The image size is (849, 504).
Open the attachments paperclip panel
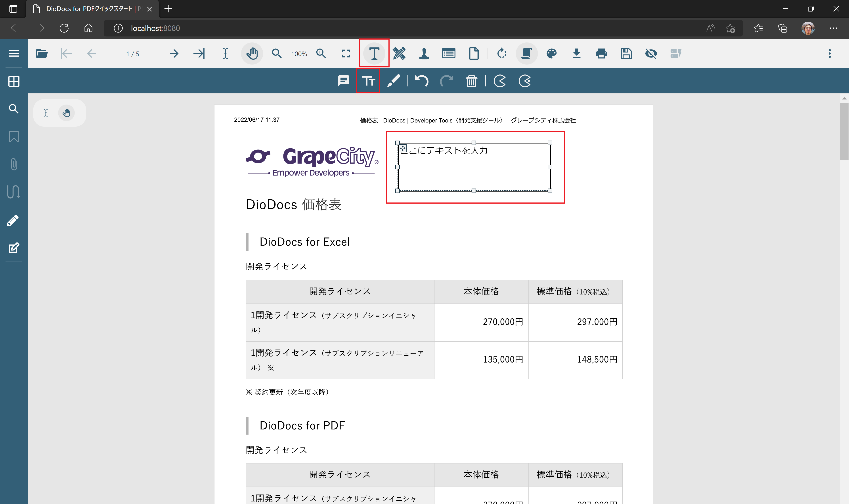click(13, 164)
